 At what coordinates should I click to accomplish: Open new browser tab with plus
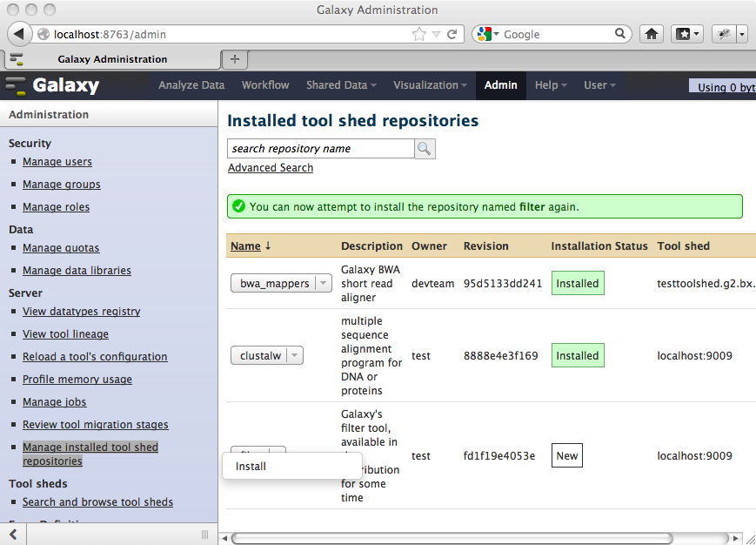pyautogui.click(x=235, y=59)
